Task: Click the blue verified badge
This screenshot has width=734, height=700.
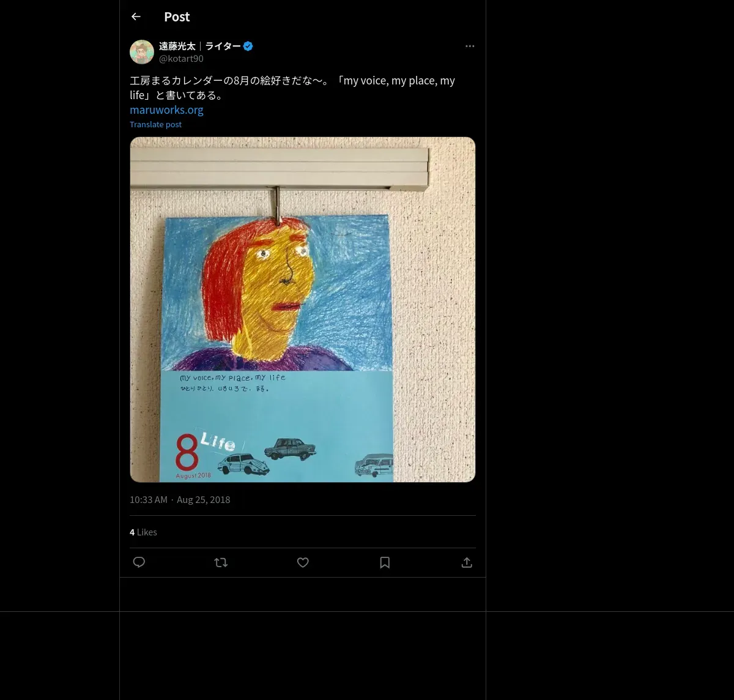Action: (x=248, y=46)
